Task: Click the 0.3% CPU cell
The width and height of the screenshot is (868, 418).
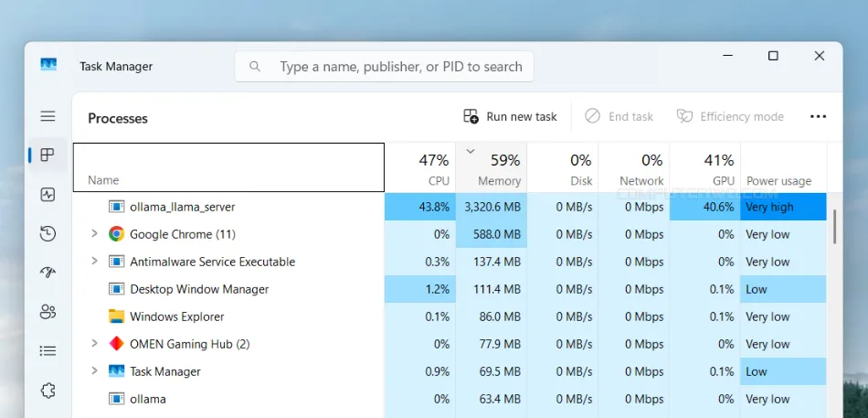Action: point(420,262)
